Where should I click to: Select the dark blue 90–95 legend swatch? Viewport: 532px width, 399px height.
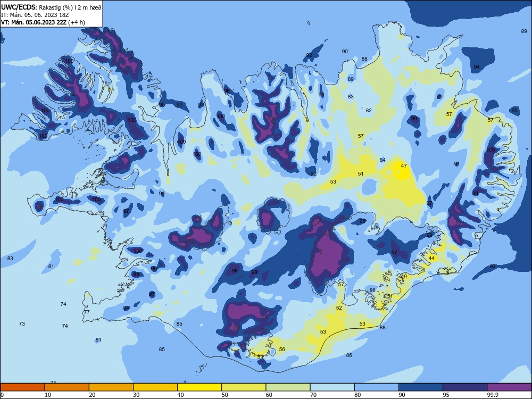click(421, 387)
